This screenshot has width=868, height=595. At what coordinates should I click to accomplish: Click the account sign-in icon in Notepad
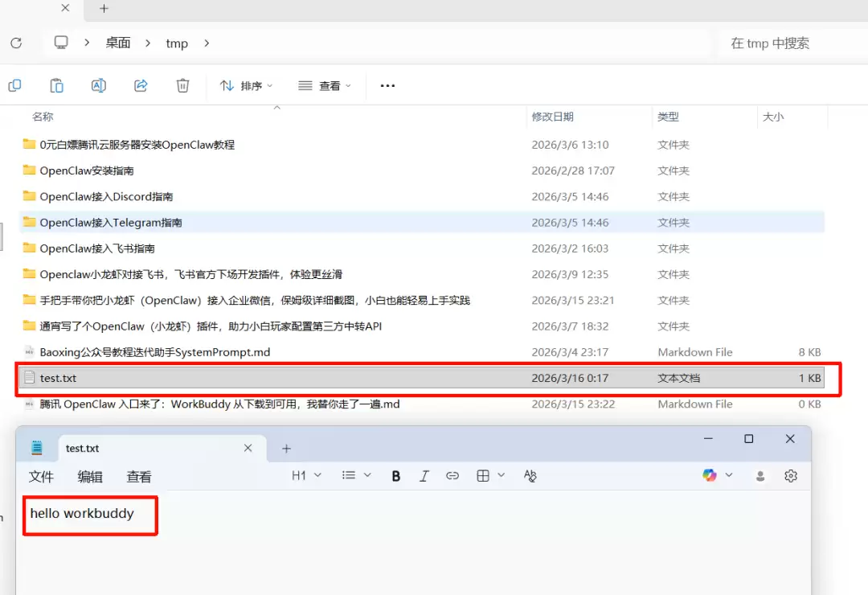tap(760, 476)
